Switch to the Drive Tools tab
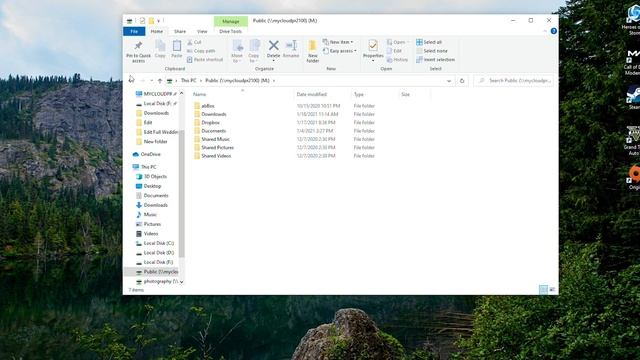The image size is (640, 360). [x=231, y=31]
